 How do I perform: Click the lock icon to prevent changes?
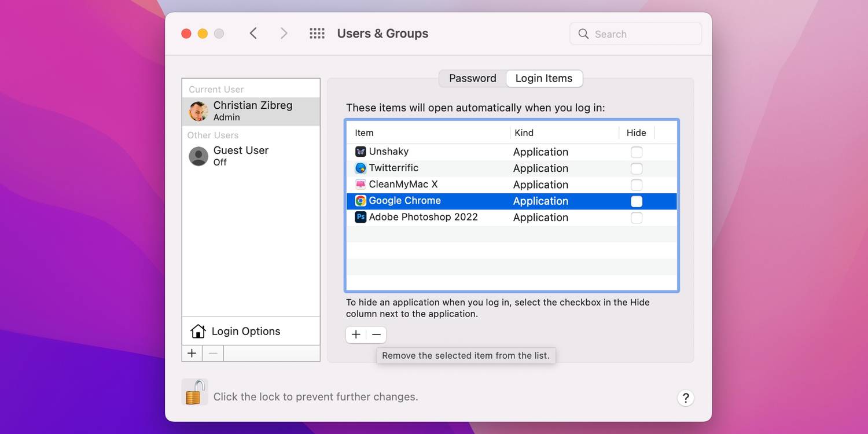click(x=194, y=392)
